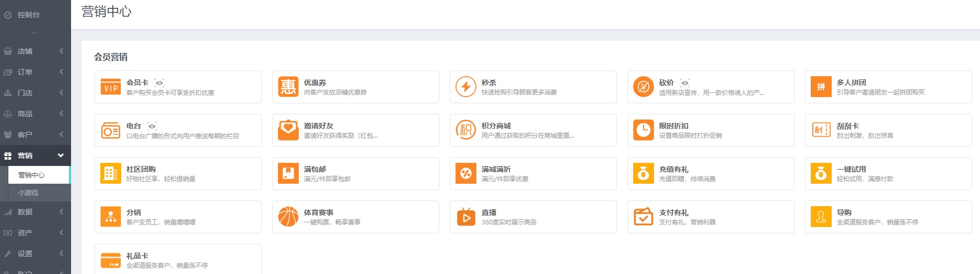The height and width of the screenshot is (274, 980).
Task: Click the 支付有礼 calendar check icon
Action: pos(644,217)
